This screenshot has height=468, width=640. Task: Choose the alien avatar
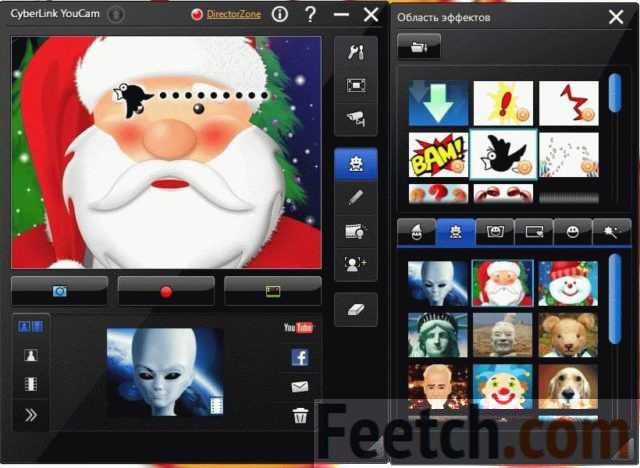[x=438, y=284]
